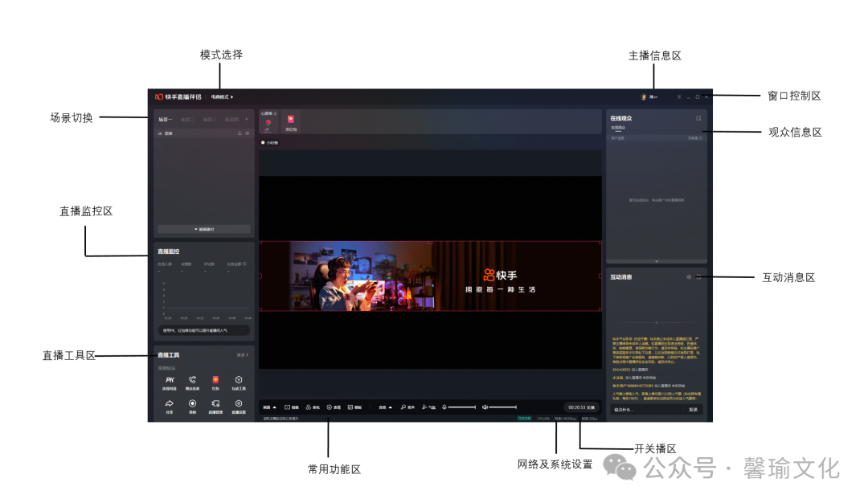Toggle the lock on 图像 source
Viewport: 868px width, 503px height.
pyautogui.click(x=240, y=133)
